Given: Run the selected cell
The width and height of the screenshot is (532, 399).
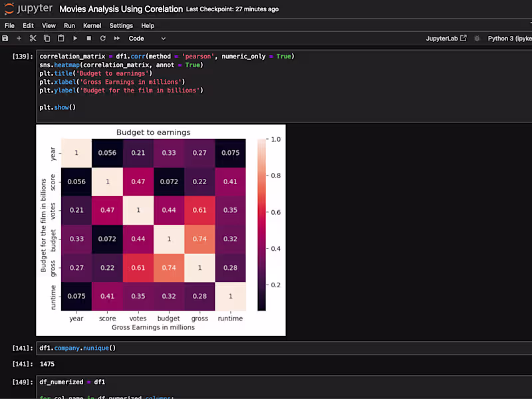Looking at the screenshot, I should pyautogui.click(x=75, y=39).
